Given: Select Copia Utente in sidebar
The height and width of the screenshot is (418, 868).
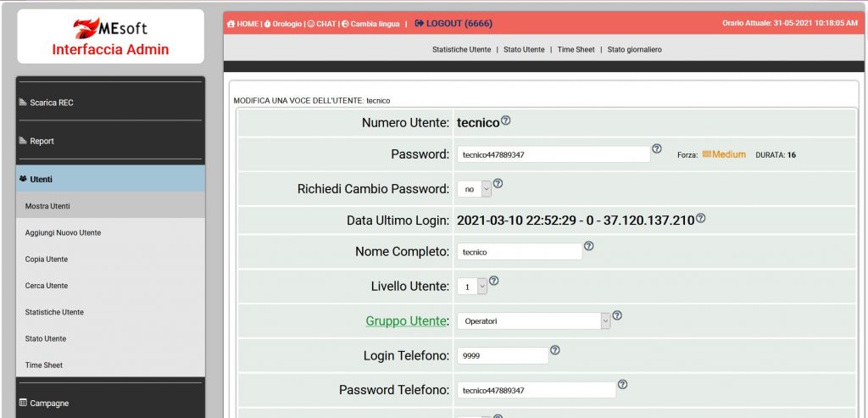Looking at the screenshot, I should tap(111, 259).
